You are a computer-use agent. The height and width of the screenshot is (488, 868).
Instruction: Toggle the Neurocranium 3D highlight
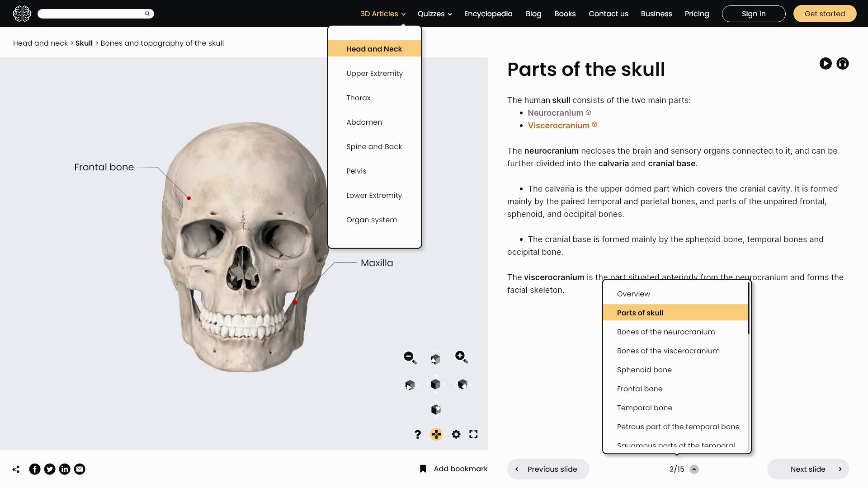pos(588,113)
